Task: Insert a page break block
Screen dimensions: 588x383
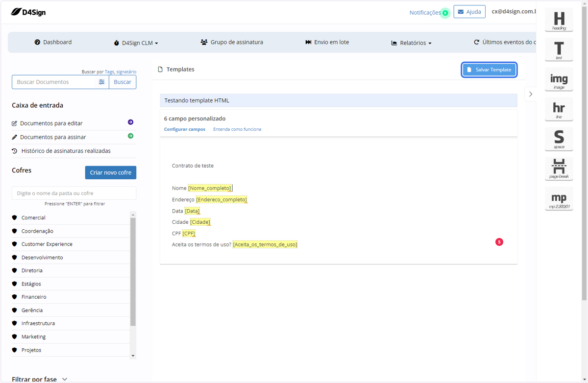Action: (x=559, y=169)
